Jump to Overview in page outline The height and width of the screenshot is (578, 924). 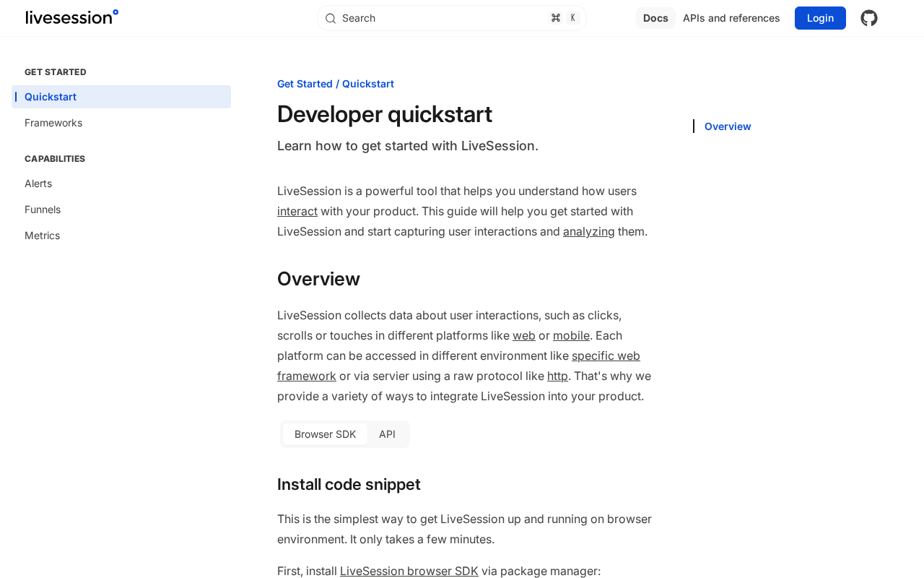(x=728, y=126)
